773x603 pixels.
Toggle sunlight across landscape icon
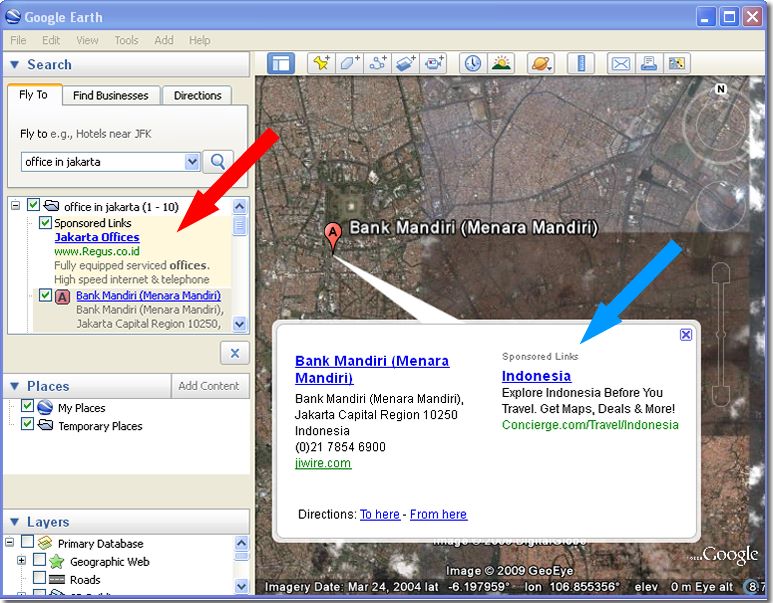pyautogui.click(x=501, y=63)
